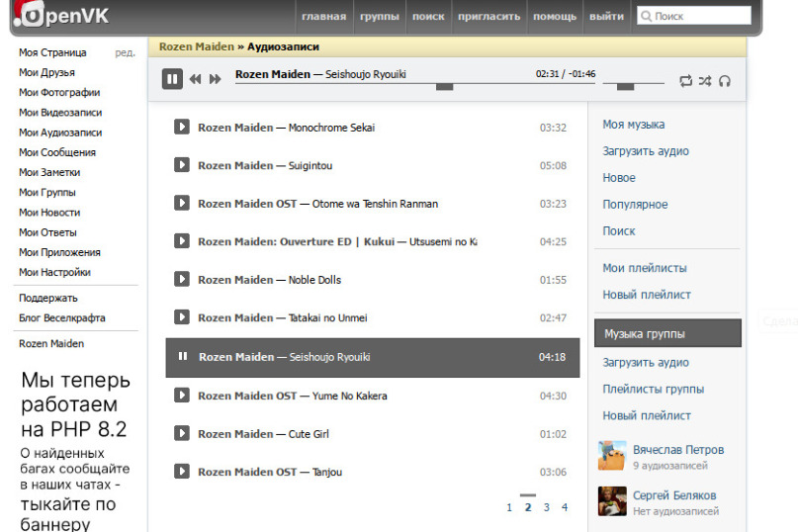Click Новый плейлист under Плейлисты группы
798x532 pixels.
point(647,415)
